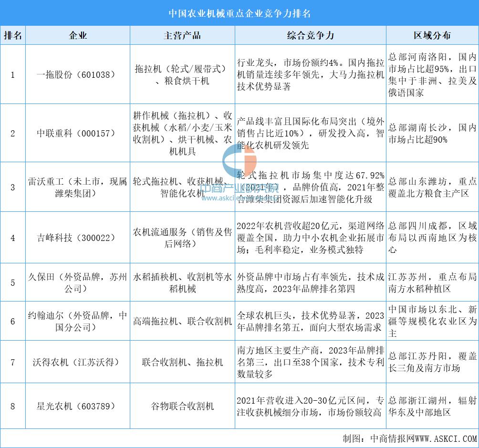Click product cell starting 耕作机械（拖拉机）
Viewport: 479px width, 448px height.
182,133
